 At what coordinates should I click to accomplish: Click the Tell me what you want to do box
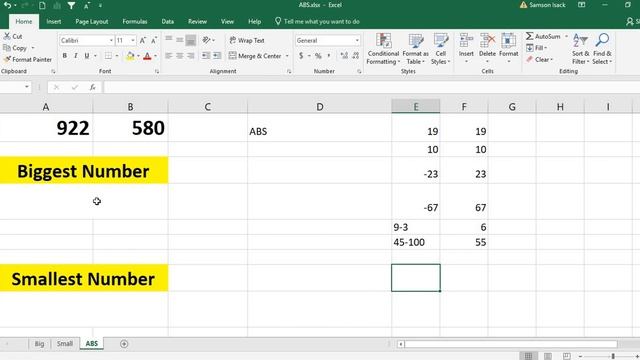tap(317, 22)
